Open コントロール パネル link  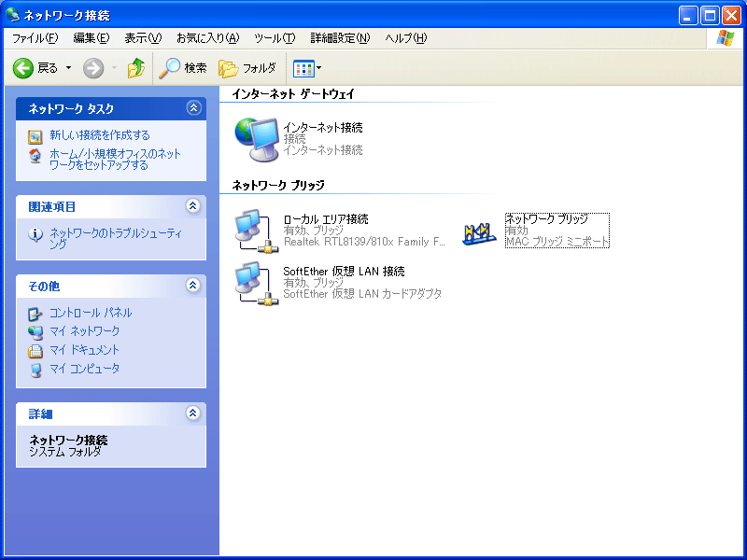click(x=91, y=313)
